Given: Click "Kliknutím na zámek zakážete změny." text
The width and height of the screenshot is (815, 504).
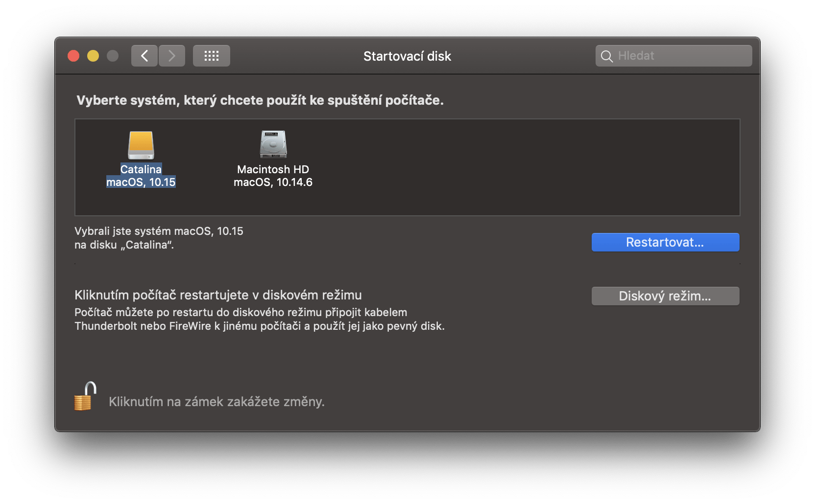Looking at the screenshot, I should tap(216, 402).
